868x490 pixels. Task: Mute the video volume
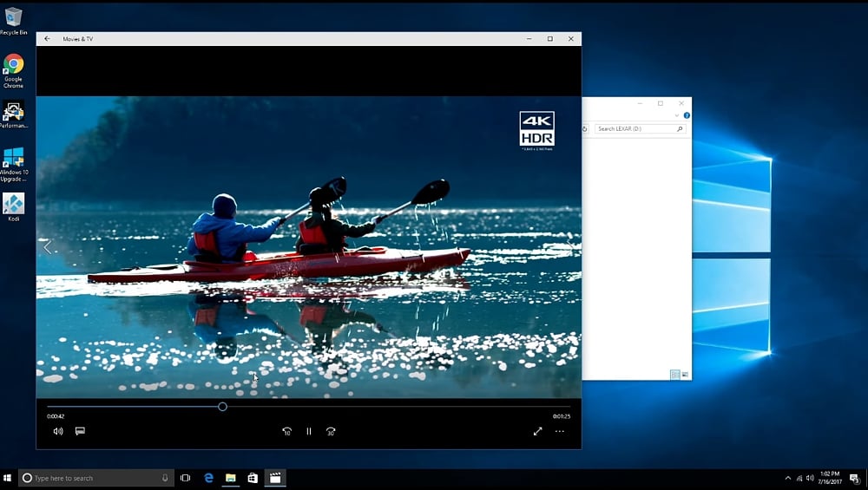click(x=58, y=431)
